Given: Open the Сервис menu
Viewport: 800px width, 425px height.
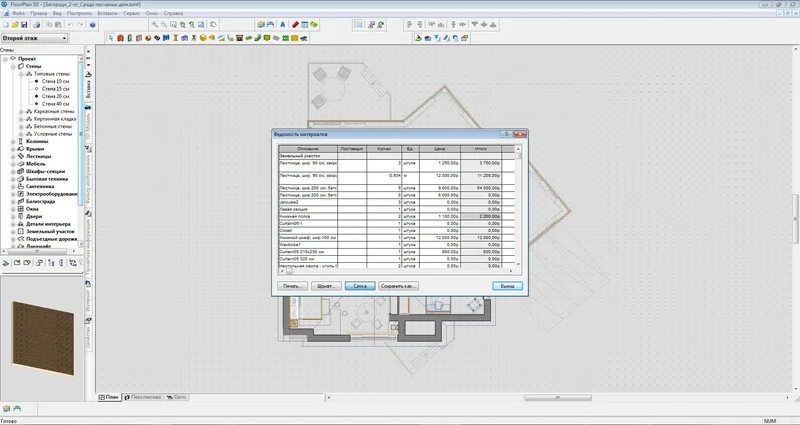Looking at the screenshot, I should [x=132, y=13].
